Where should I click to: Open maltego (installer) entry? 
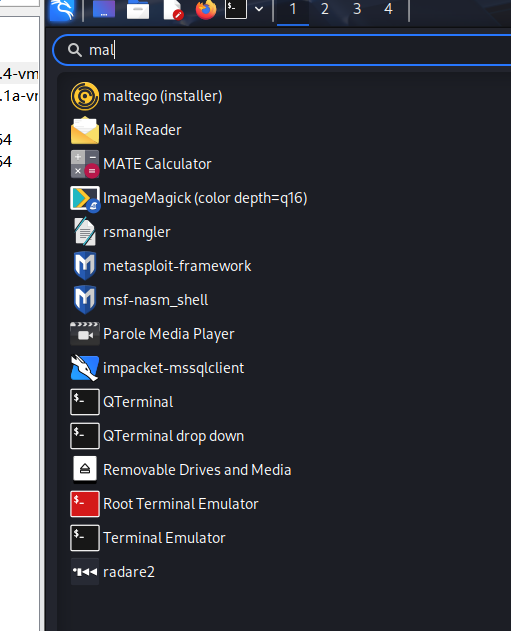click(x=163, y=96)
